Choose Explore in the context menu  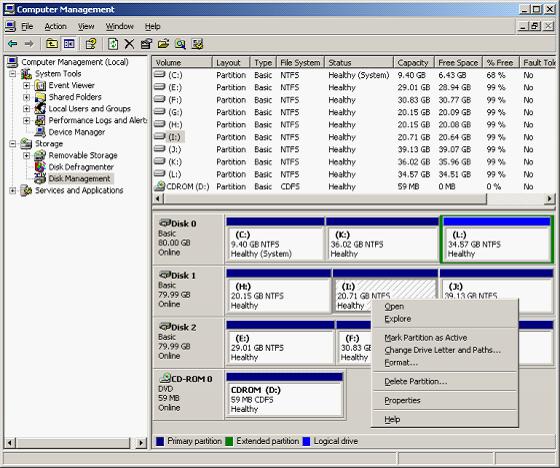(x=445, y=319)
